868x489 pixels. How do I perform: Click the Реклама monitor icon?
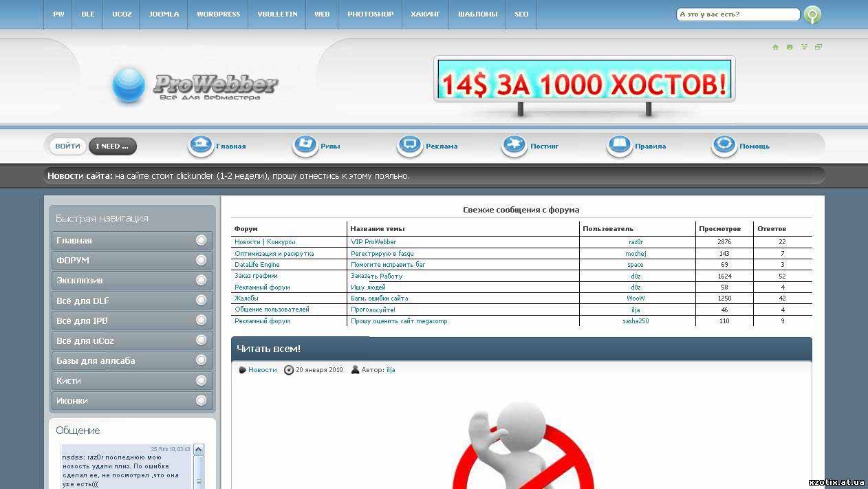tap(410, 146)
